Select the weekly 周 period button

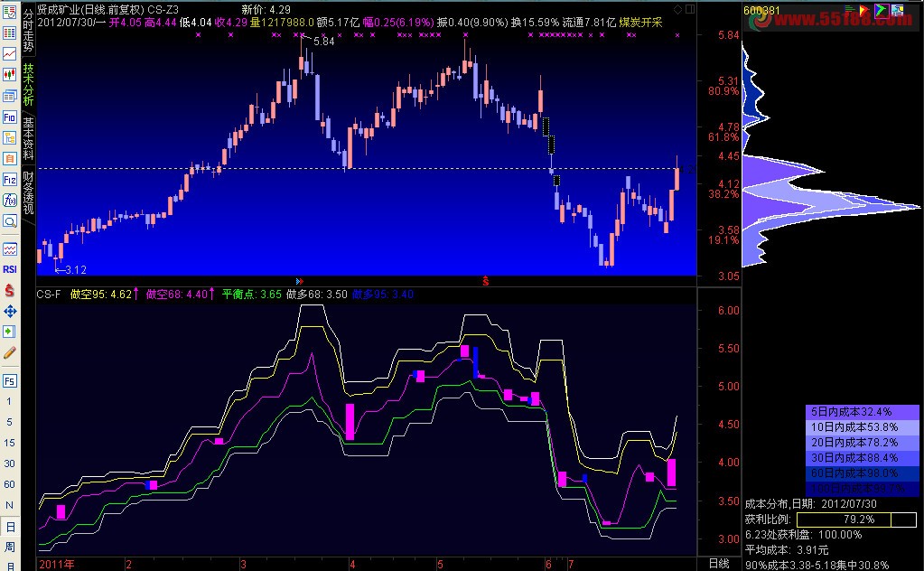click(9, 547)
